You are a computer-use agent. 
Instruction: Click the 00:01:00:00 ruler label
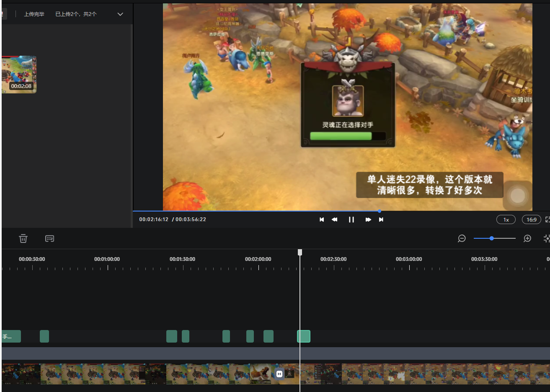(x=107, y=259)
